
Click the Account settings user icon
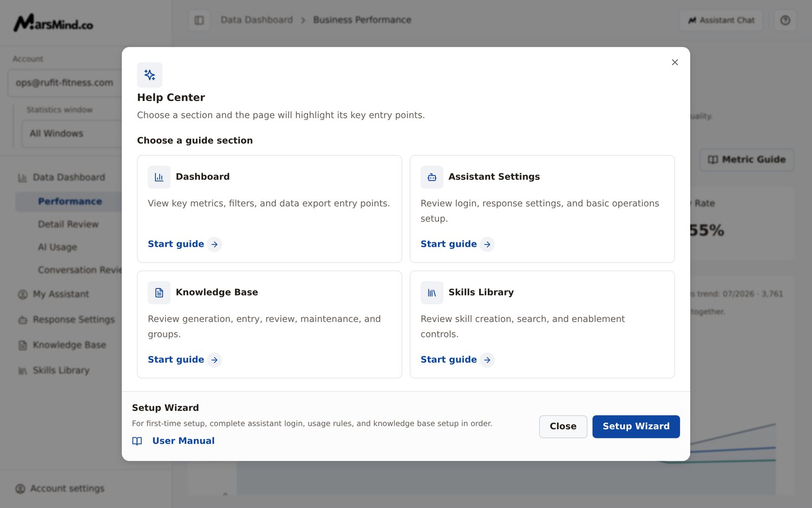click(20, 489)
